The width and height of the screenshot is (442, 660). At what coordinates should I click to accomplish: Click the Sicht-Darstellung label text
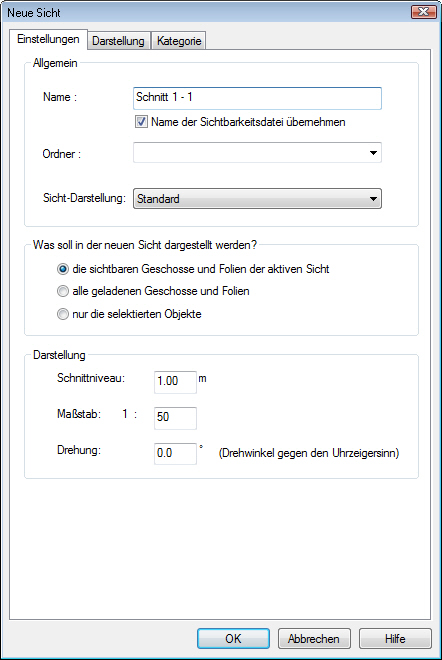84,198
